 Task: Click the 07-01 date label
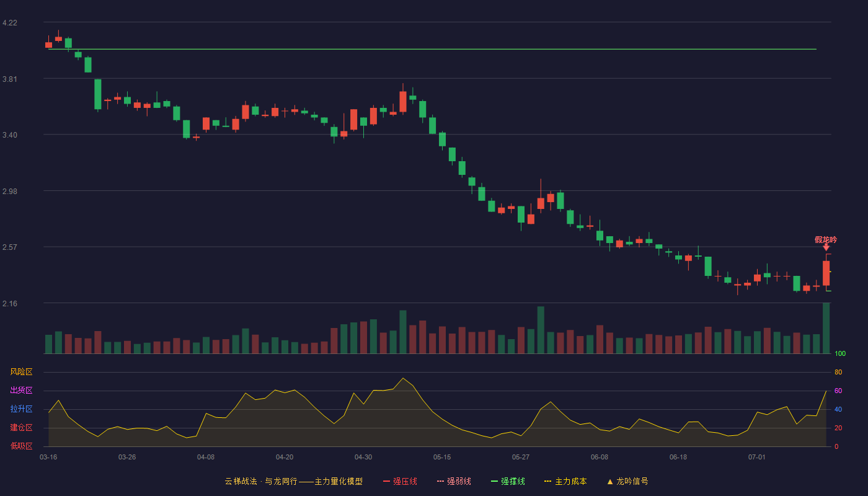[757, 457]
